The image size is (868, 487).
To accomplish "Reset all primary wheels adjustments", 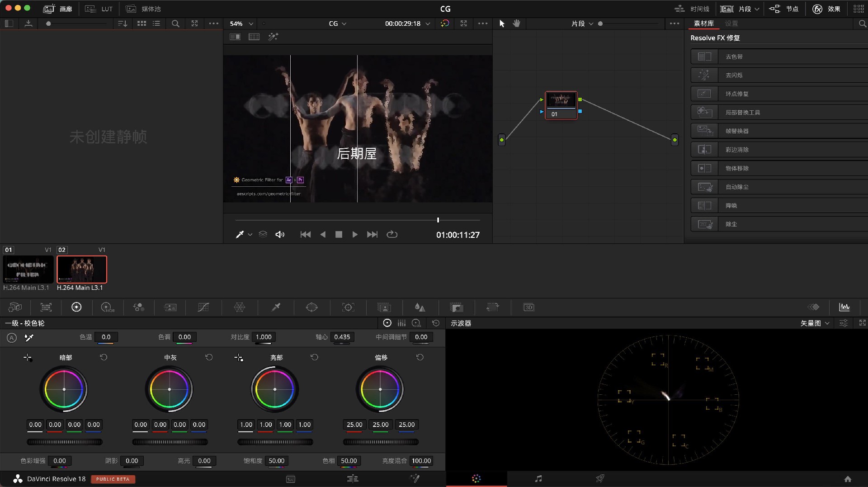I will click(436, 323).
